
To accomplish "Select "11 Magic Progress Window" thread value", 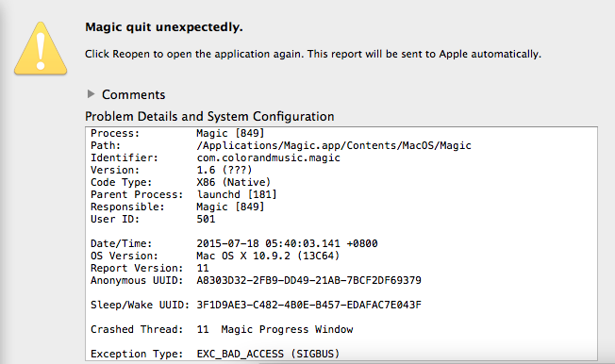I will click(x=274, y=329).
